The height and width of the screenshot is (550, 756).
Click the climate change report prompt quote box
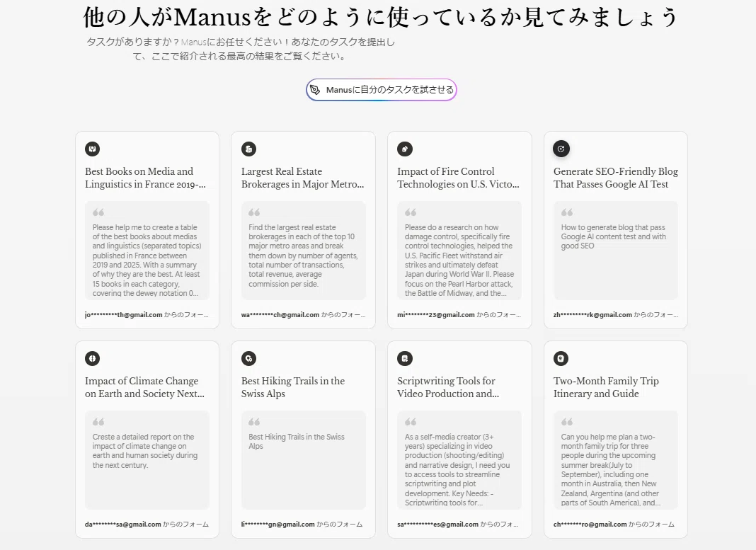[x=147, y=460]
